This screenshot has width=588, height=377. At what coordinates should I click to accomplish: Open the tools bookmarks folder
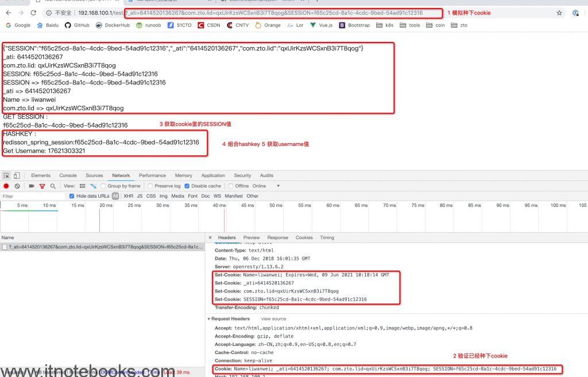410,25
